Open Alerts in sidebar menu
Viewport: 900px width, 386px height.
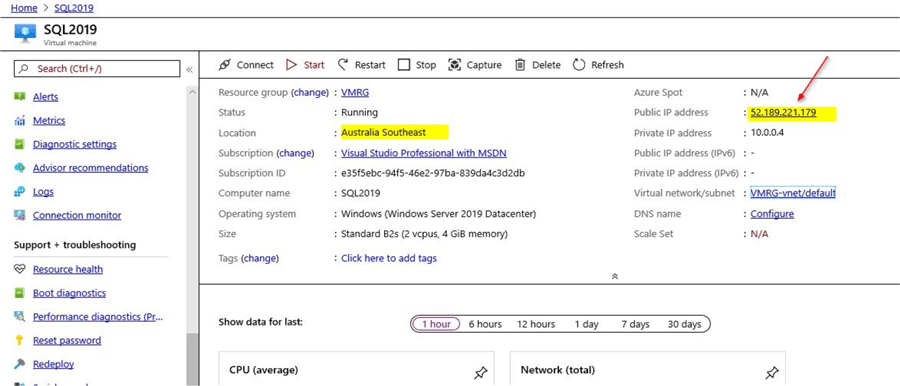(x=45, y=97)
